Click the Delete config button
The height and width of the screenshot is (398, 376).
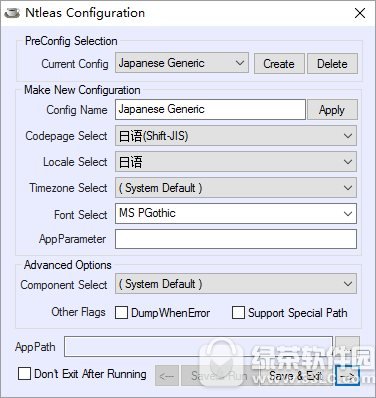[x=332, y=63]
